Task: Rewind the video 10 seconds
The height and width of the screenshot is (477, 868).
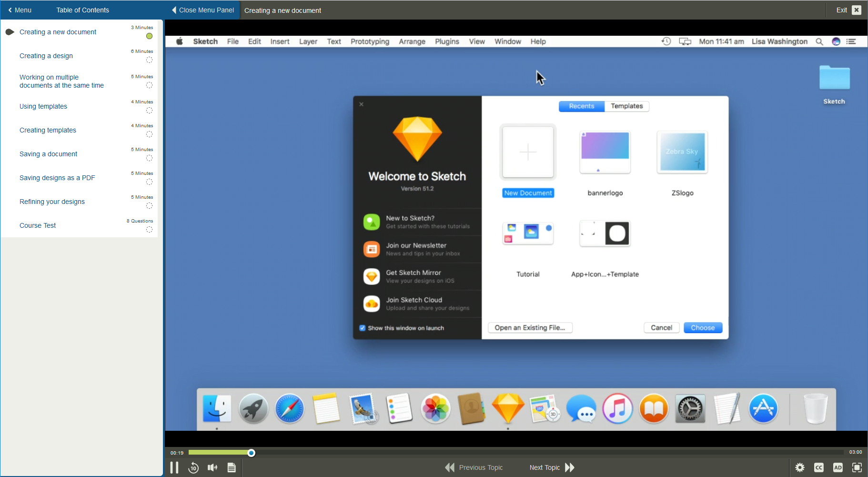Action: pos(193,467)
